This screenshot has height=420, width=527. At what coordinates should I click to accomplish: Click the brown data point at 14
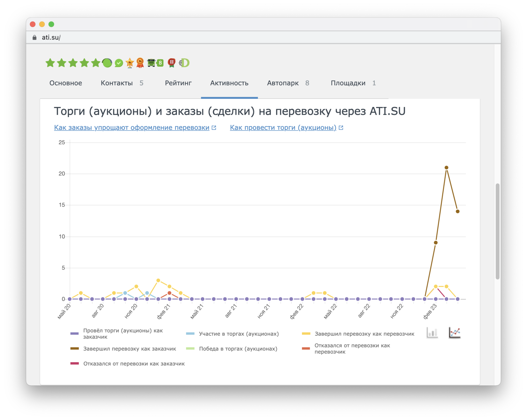point(458,211)
